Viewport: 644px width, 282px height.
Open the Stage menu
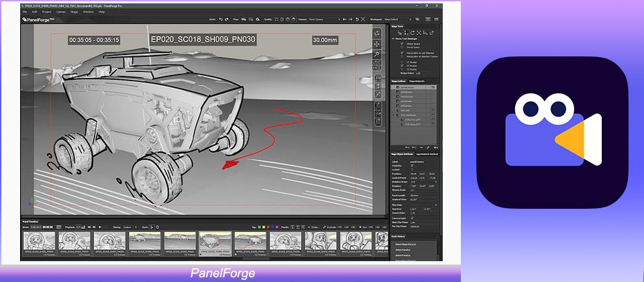(x=74, y=12)
